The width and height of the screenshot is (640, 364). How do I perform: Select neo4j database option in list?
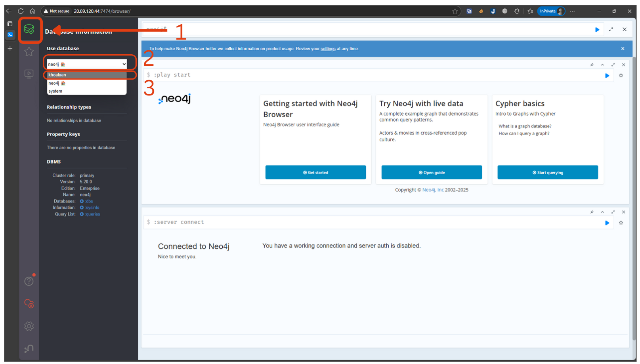(87, 83)
